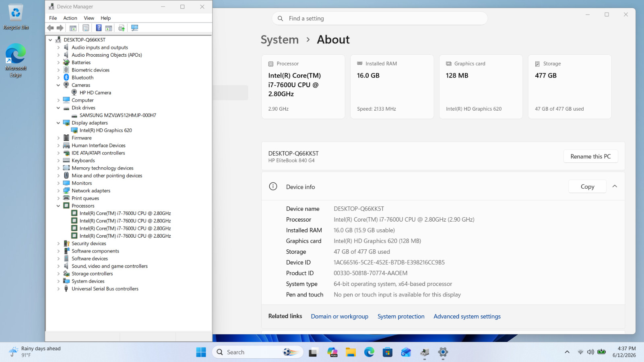
Task: Click the Product ID value 00330-50818-70774-AAOEM
Action: (370, 273)
